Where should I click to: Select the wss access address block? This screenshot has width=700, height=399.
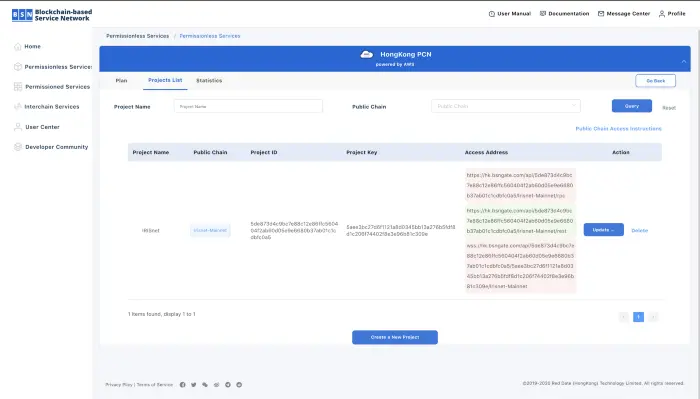point(520,266)
